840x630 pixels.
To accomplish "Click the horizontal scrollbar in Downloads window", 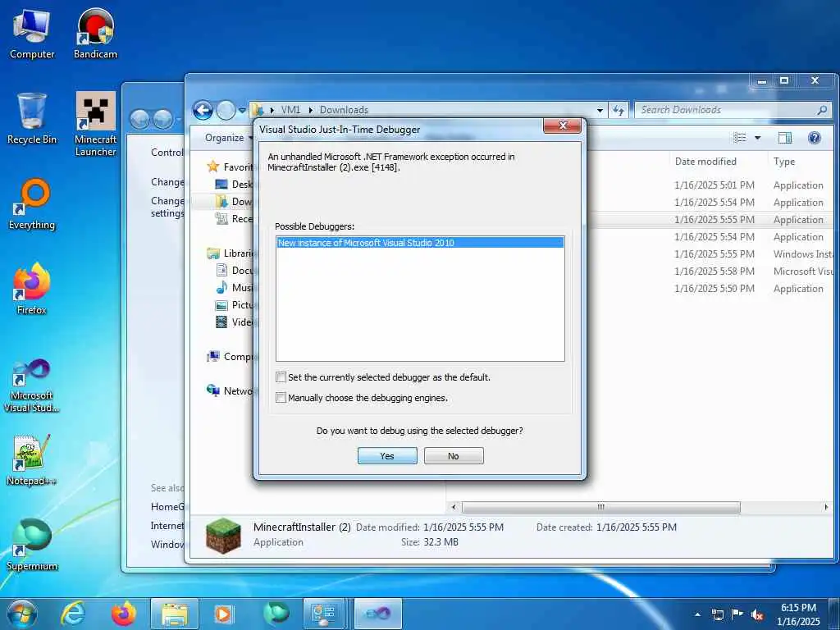I will pyautogui.click(x=600, y=507).
